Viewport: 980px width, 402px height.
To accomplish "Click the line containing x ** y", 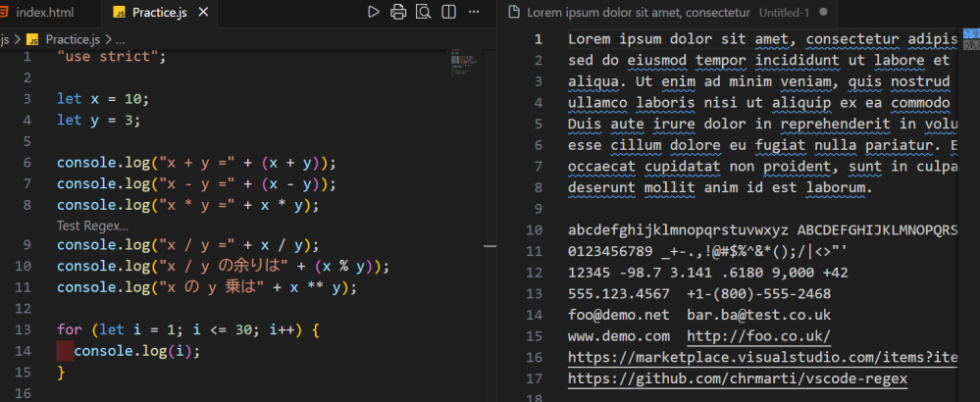I will [x=206, y=287].
